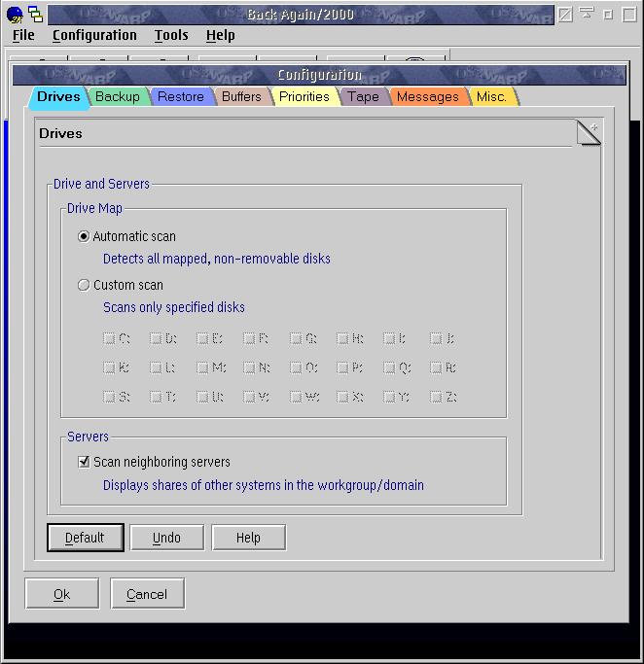
Task: Check the X: drive checkbox
Action: tap(342, 397)
